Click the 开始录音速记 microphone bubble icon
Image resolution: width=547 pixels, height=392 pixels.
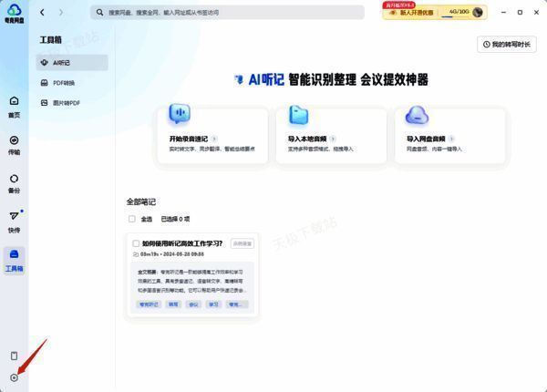180,114
